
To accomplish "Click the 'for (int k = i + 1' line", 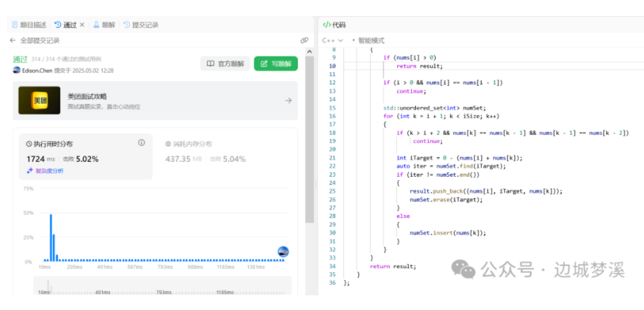I will 441,116.
